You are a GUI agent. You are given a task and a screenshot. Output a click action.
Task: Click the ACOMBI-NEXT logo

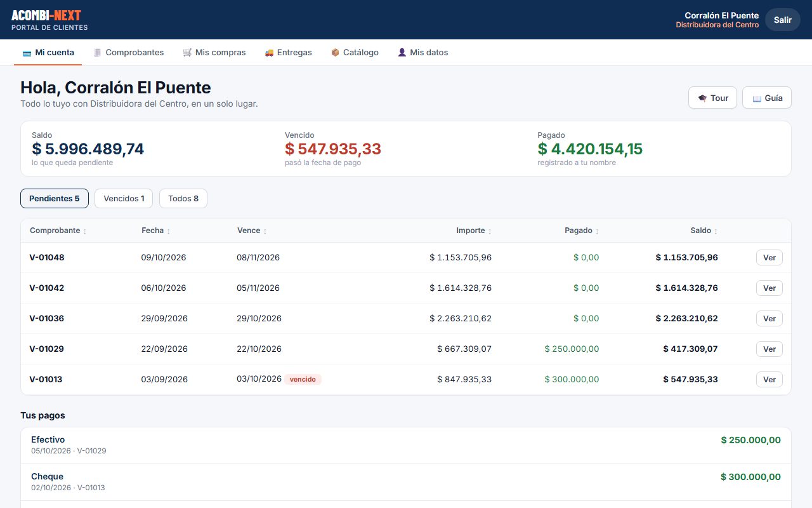46,15
